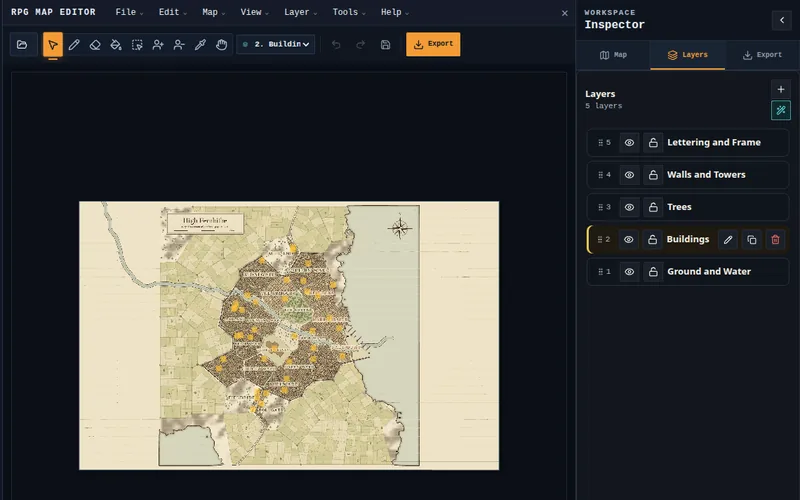Click drag handle of Buildings layer
Image resolution: width=800 pixels, height=500 pixels.
tap(600, 239)
